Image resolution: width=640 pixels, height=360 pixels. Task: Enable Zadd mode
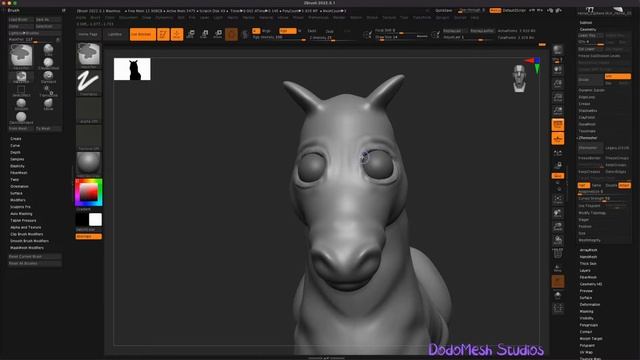click(312, 31)
